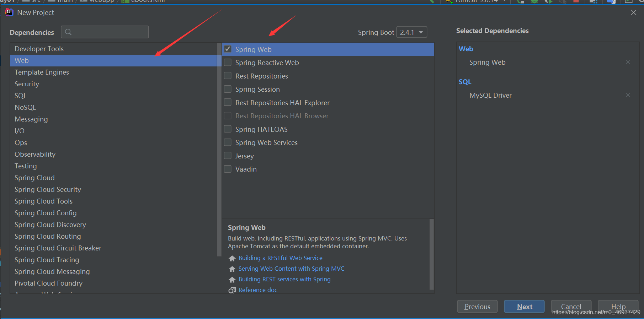644x319 pixels.
Task: Select Spring Cloud Messaging category
Action: [113, 271]
